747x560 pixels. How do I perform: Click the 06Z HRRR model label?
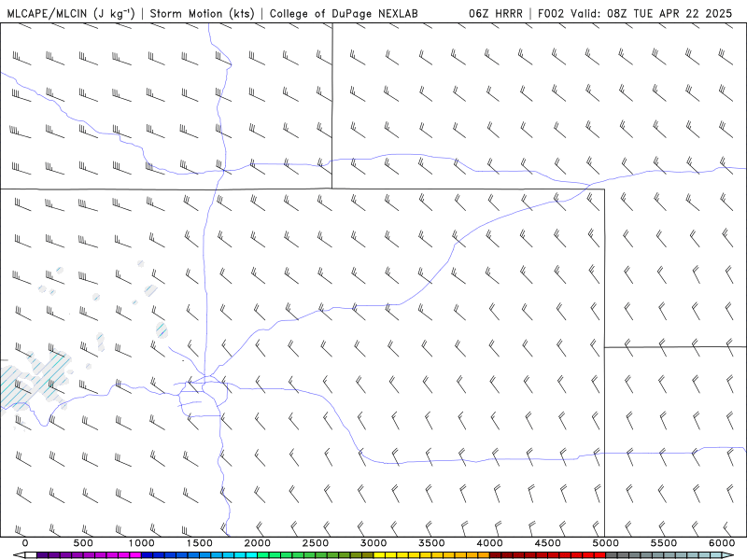point(496,13)
